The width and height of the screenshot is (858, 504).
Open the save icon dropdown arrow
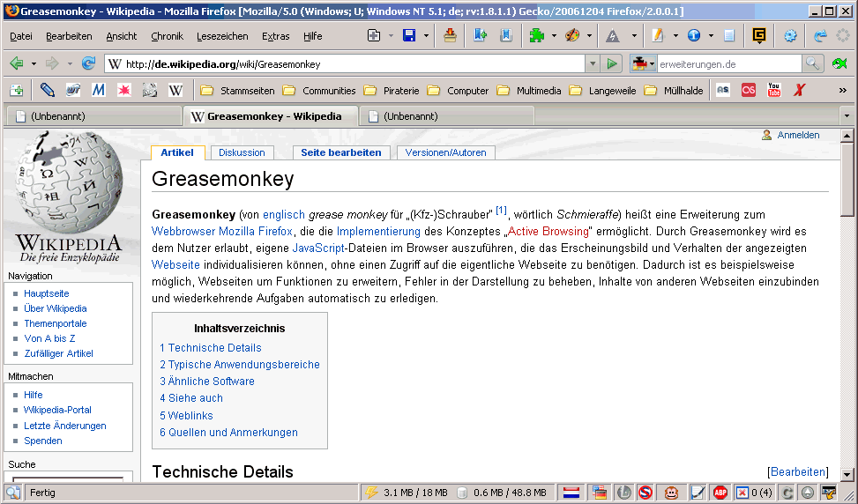pyautogui.click(x=426, y=36)
